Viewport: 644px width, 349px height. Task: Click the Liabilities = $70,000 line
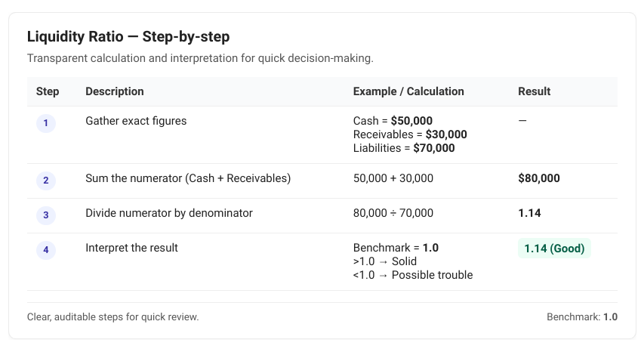coord(404,148)
